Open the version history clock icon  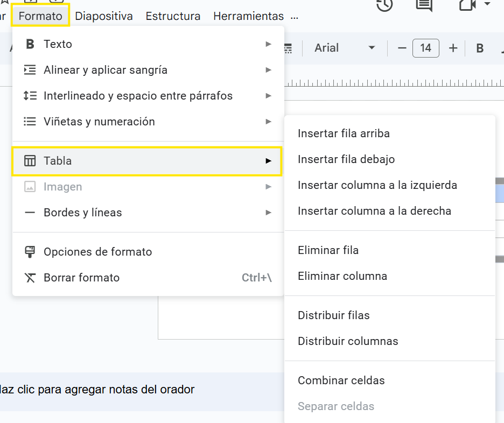pos(384,4)
